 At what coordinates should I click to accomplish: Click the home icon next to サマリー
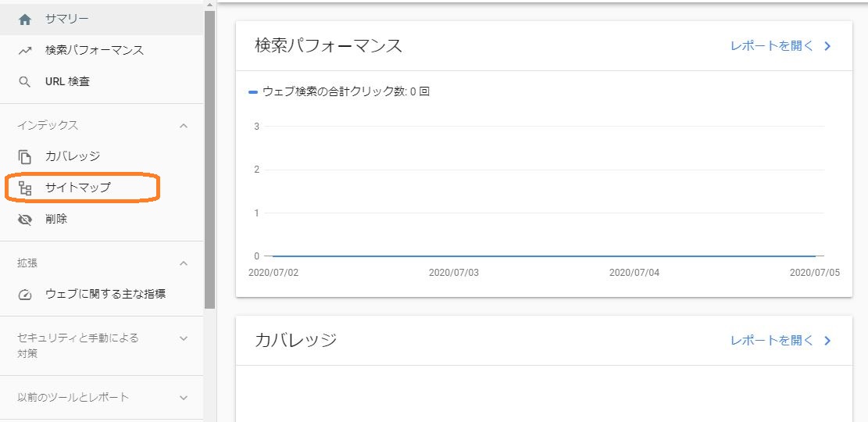pyautogui.click(x=25, y=20)
